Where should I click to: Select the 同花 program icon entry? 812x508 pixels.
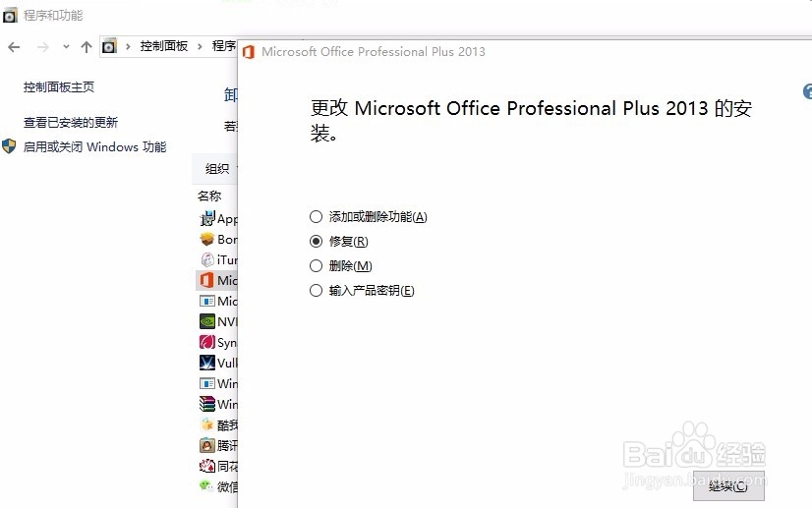click(207, 466)
